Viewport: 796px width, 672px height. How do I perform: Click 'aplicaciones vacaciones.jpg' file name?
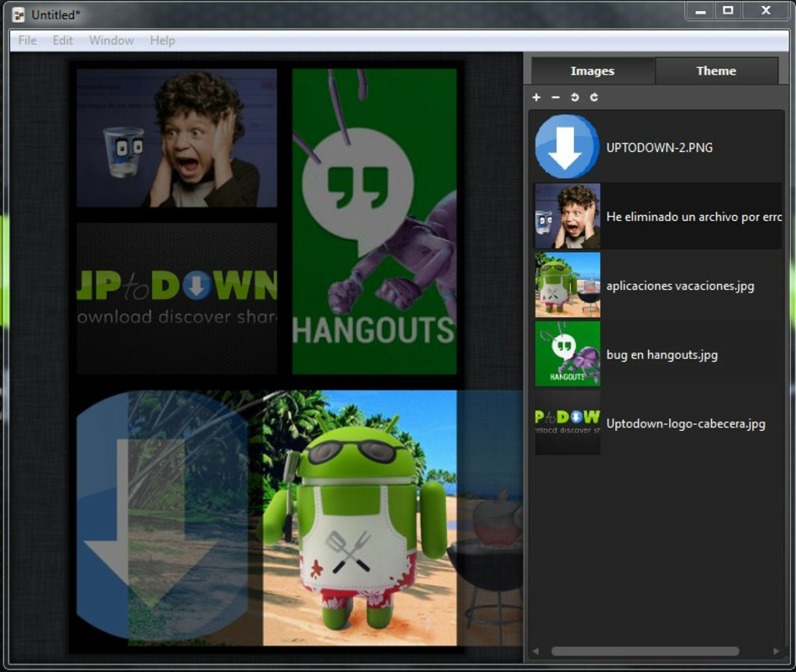(680, 286)
